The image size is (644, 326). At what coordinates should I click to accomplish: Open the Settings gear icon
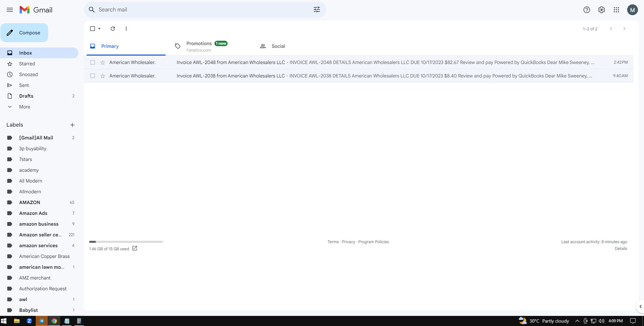[x=602, y=10]
